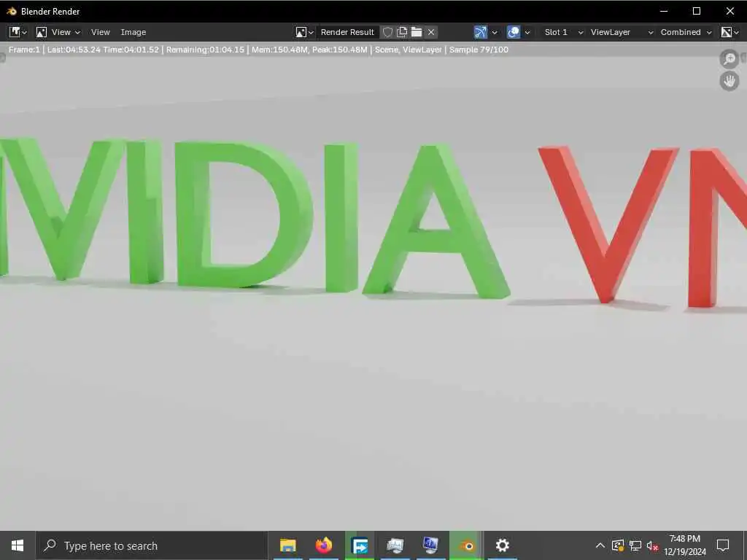
Task: Switch to Blender in the taskbar
Action: [x=466, y=545]
